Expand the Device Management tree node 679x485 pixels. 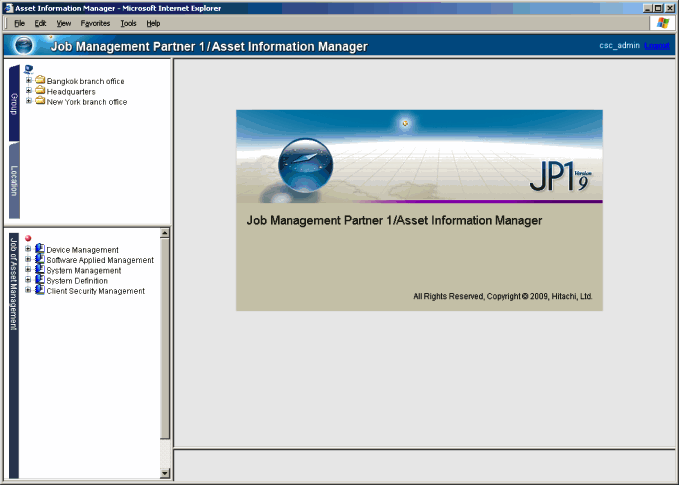[x=28, y=250]
